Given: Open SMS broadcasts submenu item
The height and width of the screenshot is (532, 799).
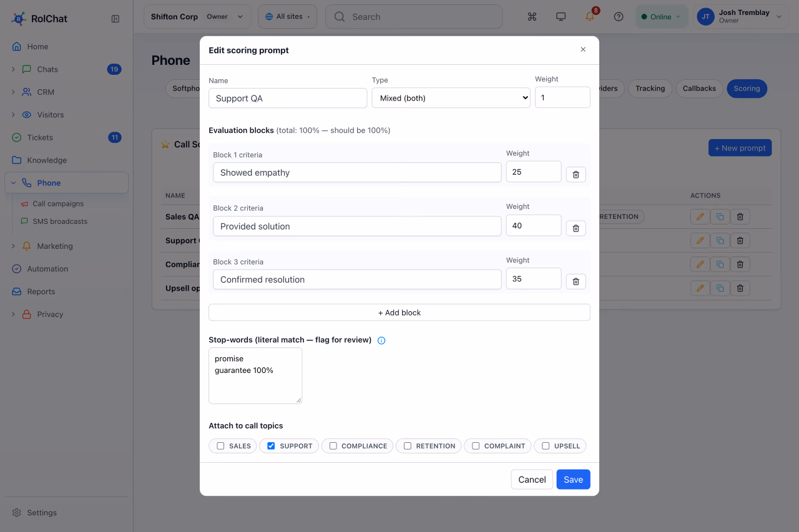Looking at the screenshot, I should [x=59, y=221].
